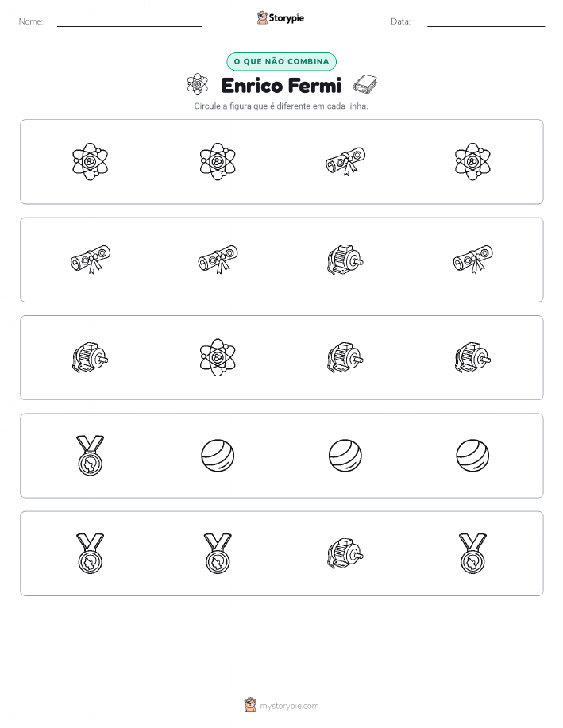Click the atom icon in the third row

(218, 357)
